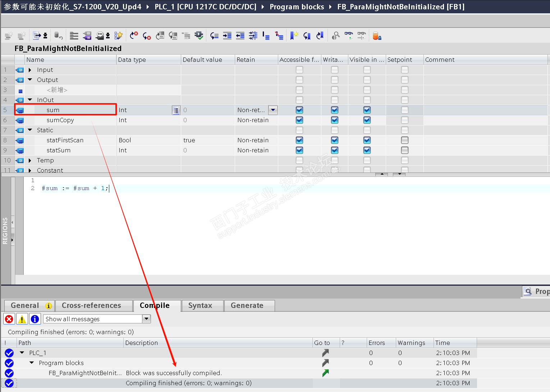This screenshot has height=392, width=550.
Task: Click the Go to arrow in PLC_1 row
Action: 325,353
